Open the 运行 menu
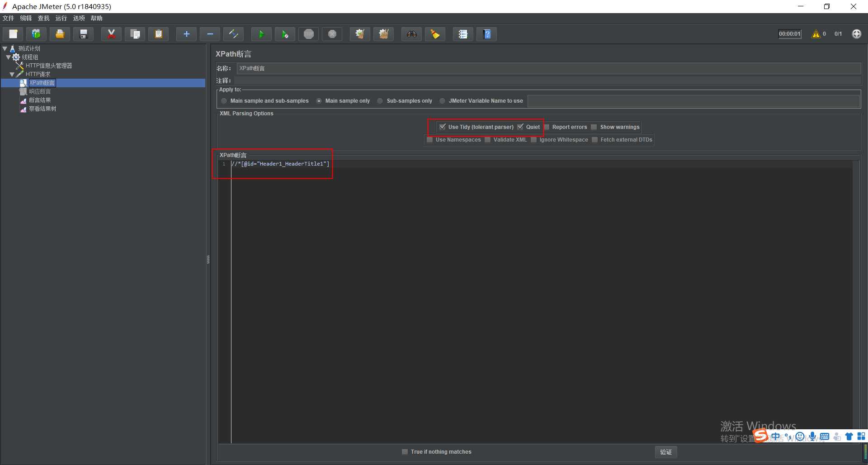 (x=61, y=18)
